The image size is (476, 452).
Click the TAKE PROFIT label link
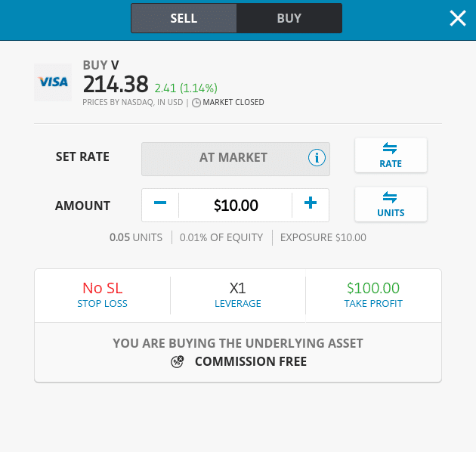coord(373,303)
